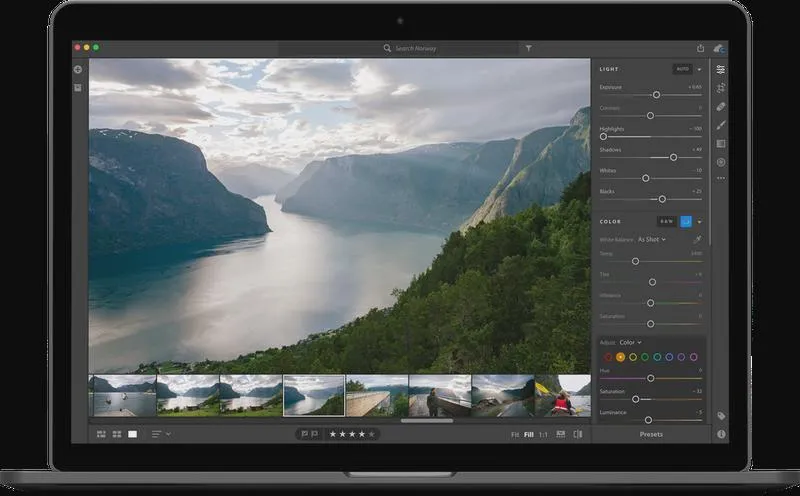The height and width of the screenshot is (496, 800).
Task: Show original before/after compare icon
Action: pos(578,434)
